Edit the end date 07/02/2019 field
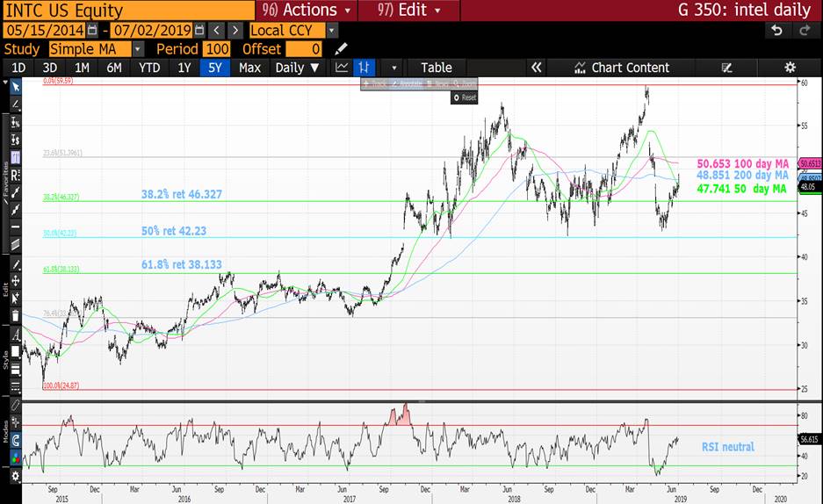Image resolution: width=823 pixels, height=504 pixels. point(152,31)
